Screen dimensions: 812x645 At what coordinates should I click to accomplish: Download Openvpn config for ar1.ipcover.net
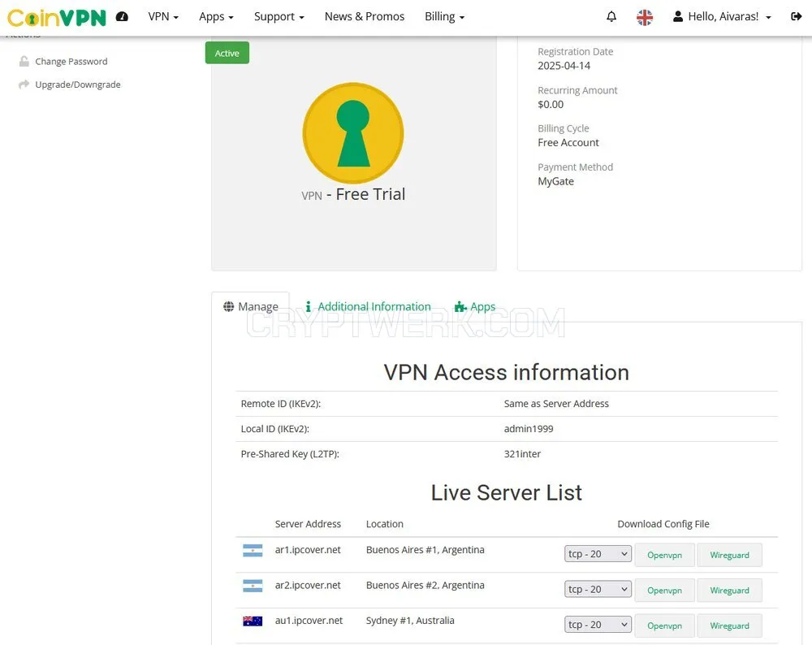pos(664,555)
